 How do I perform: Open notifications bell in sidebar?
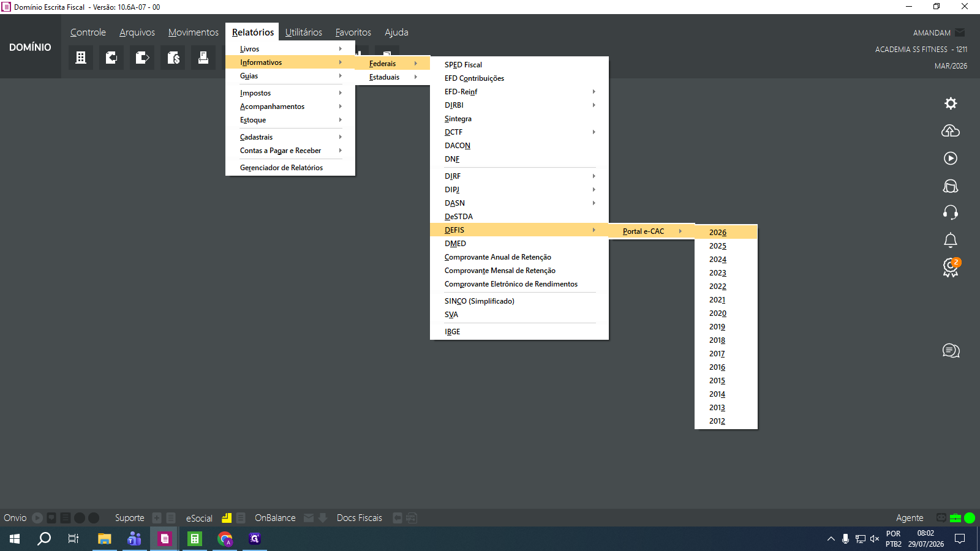pyautogui.click(x=951, y=240)
